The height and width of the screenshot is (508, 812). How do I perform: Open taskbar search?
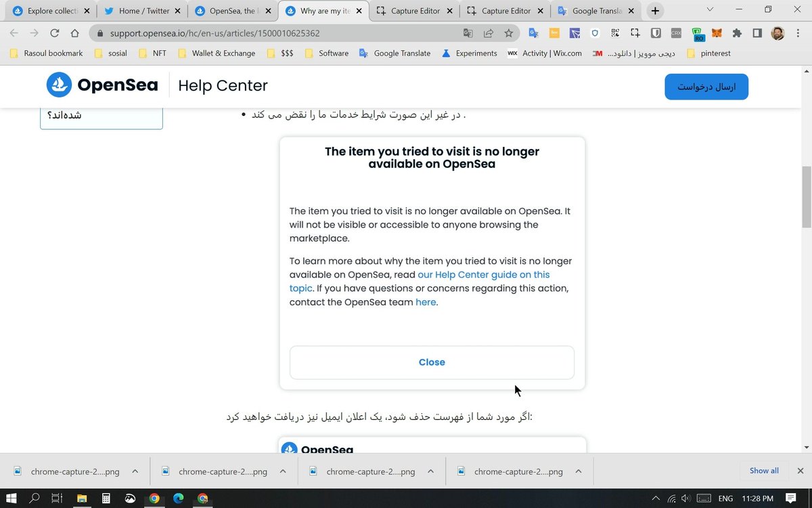coord(35,499)
